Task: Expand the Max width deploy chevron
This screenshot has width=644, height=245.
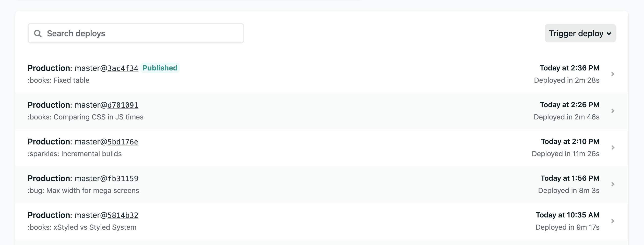Action: 613,184
